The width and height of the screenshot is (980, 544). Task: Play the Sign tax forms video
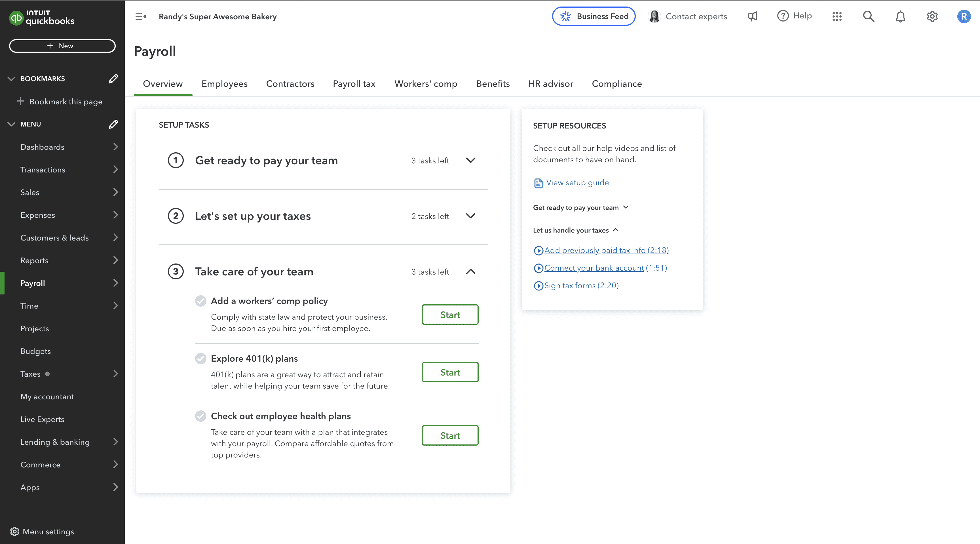click(569, 285)
